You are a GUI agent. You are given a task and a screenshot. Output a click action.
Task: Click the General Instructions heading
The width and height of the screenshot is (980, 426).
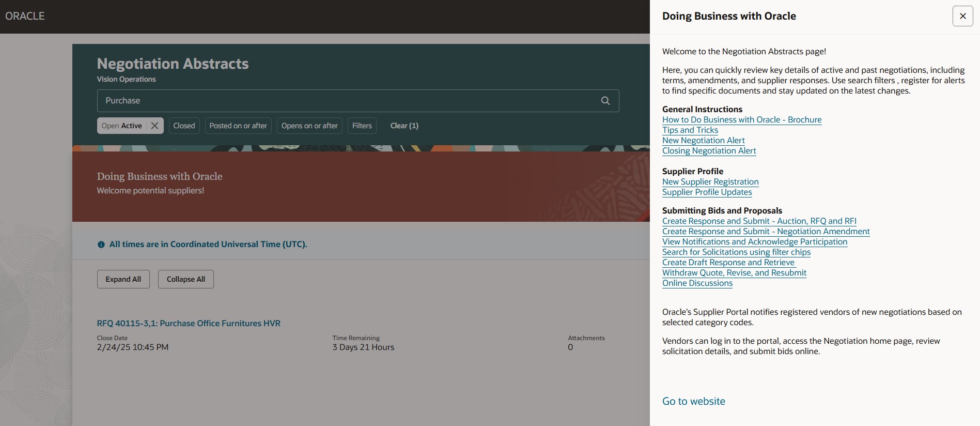coord(702,109)
